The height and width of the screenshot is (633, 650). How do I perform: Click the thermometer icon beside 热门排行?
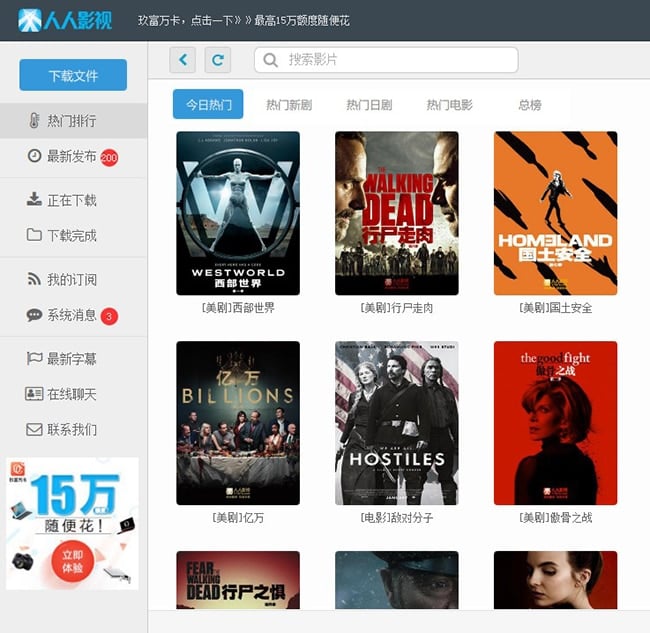(x=34, y=121)
